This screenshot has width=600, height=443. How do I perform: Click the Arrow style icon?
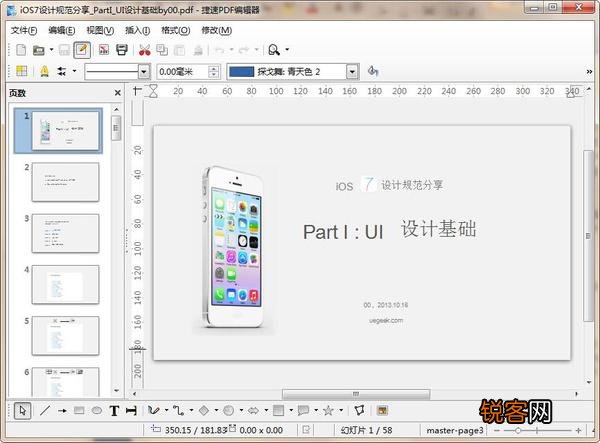62,71
